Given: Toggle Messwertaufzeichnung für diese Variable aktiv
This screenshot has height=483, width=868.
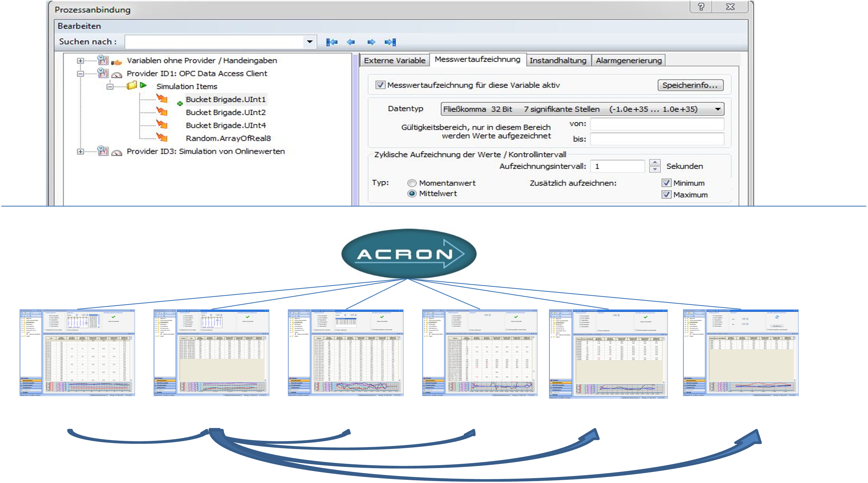Looking at the screenshot, I should 380,85.
